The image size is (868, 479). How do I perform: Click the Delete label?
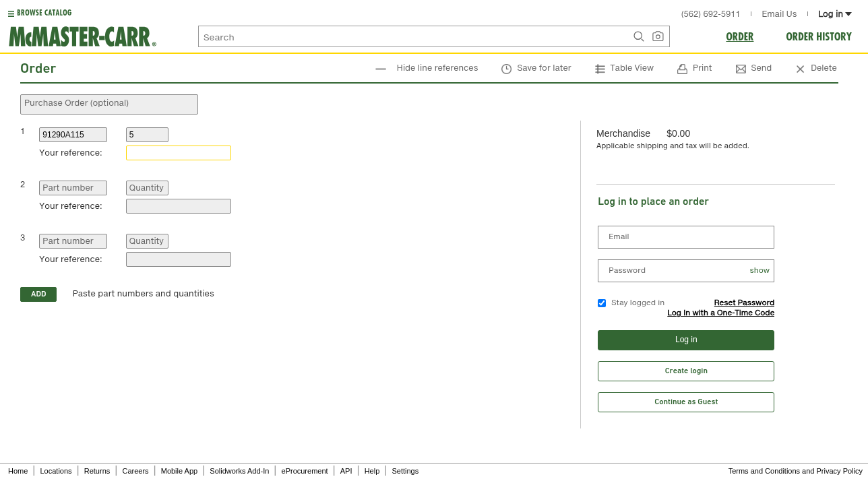click(824, 68)
